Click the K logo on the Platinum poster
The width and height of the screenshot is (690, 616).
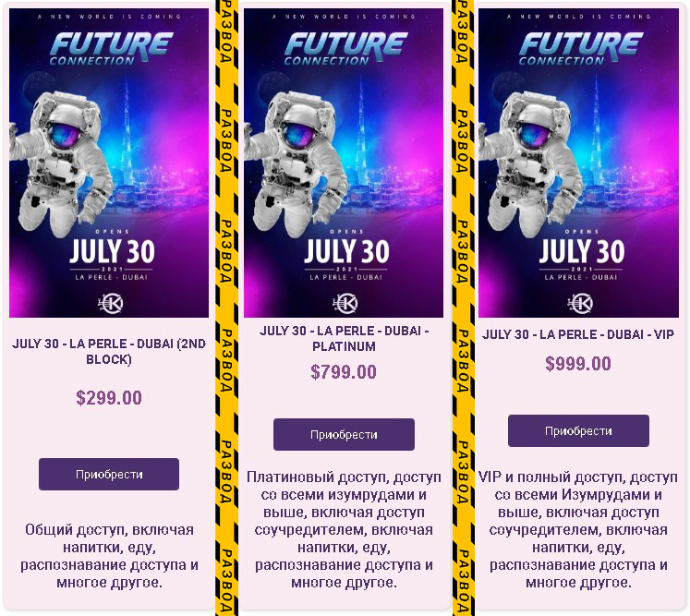pos(345,303)
